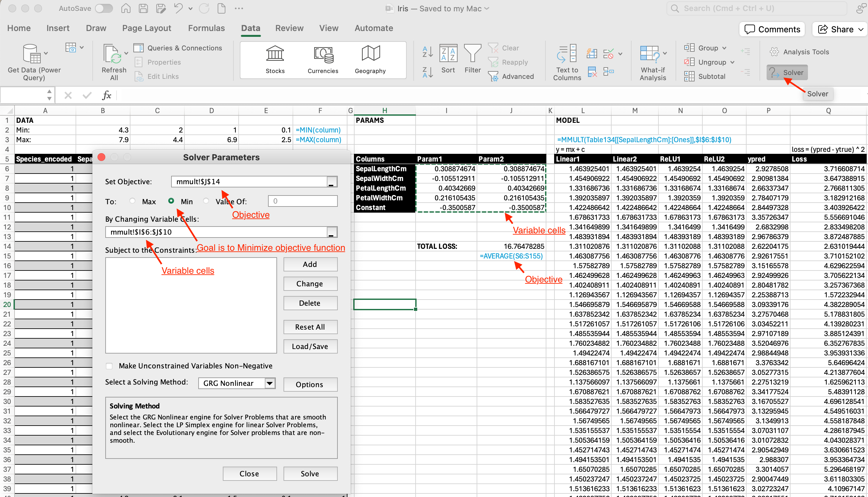Click the By Changing Variable Cells field
Screen dimensions: 868x497
(x=216, y=232)
